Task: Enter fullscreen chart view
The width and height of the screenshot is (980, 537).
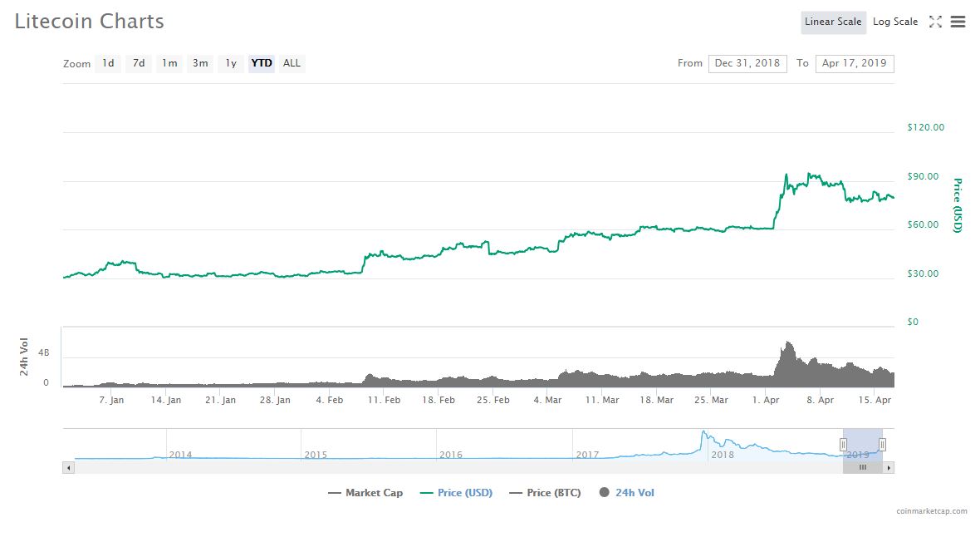Action: point(935,22)
